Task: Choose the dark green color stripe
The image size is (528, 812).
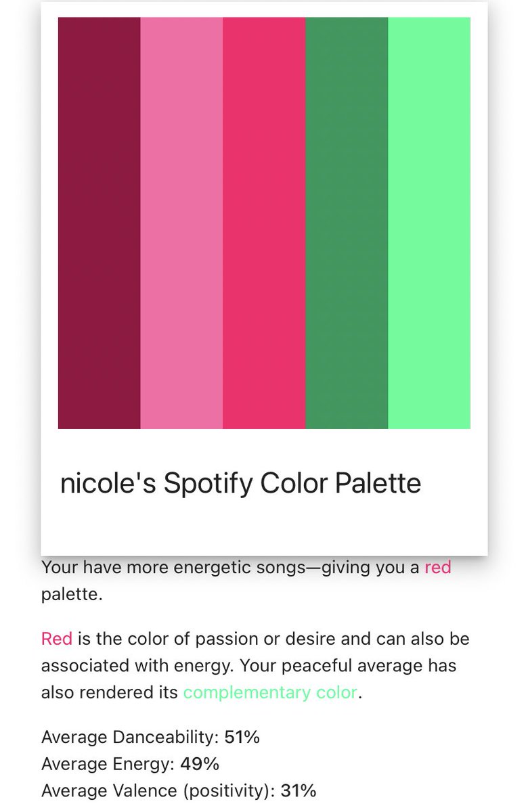Action: click(347, 223)
